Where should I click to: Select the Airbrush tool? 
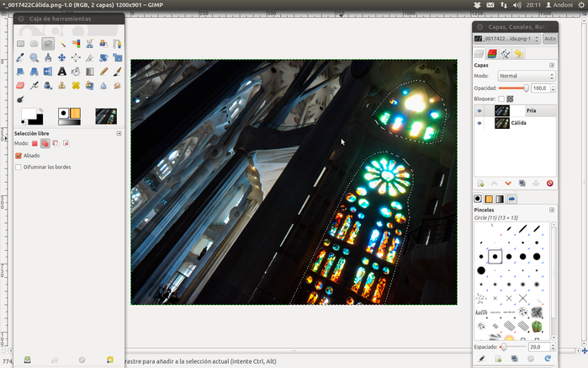34,86
